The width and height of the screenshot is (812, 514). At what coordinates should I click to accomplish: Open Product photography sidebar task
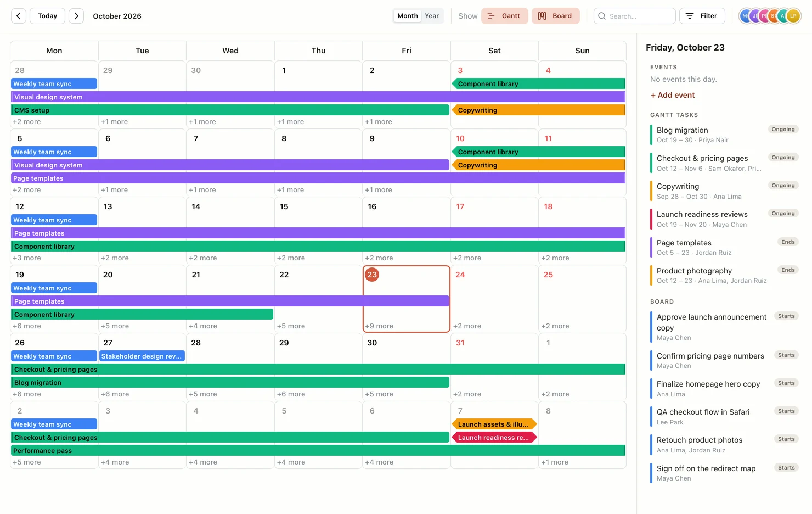[724, 275]
